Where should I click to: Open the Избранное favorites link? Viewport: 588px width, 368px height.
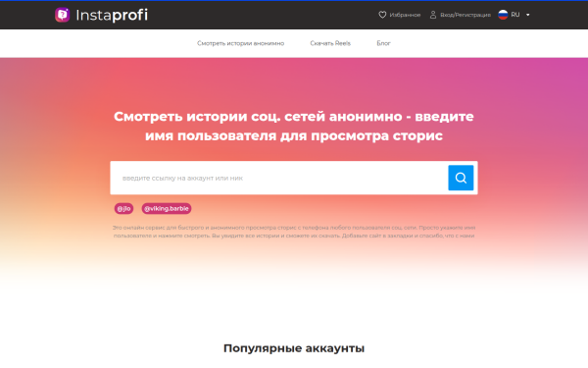pyautogui.click(x=405, y=15)
